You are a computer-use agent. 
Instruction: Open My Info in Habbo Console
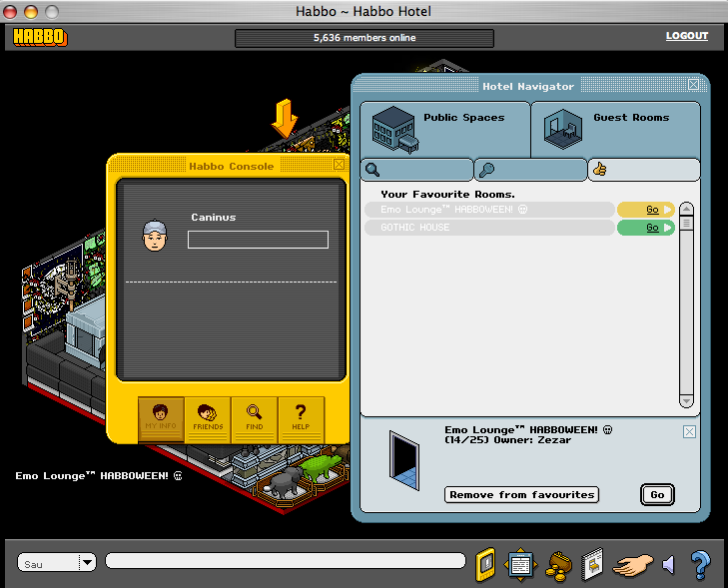[161, 419]
